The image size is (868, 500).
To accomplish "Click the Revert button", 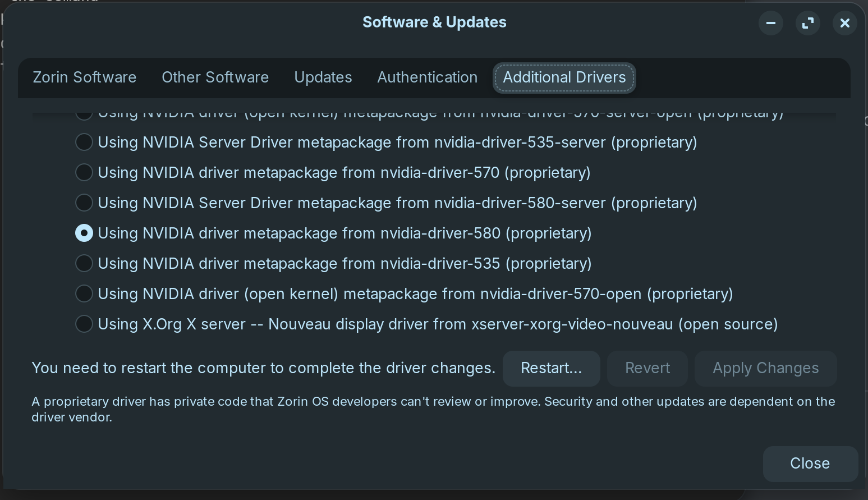I will (647, 368).
